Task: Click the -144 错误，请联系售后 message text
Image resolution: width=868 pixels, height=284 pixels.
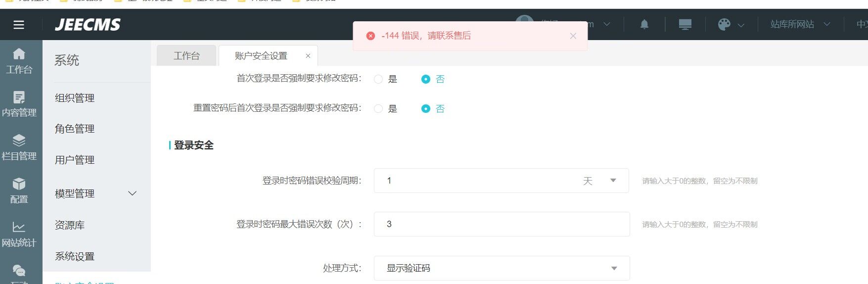Action: tap(426, 36)
